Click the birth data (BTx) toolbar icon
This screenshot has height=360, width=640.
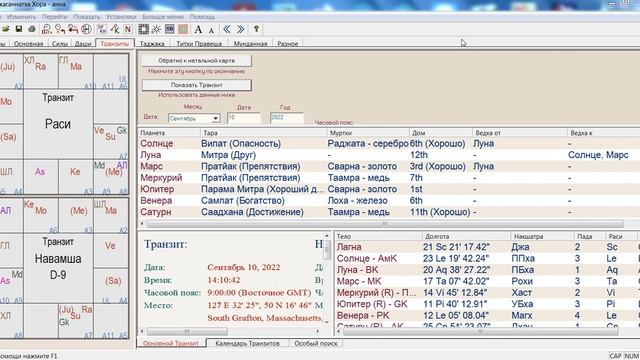click(x=47, y=29)
